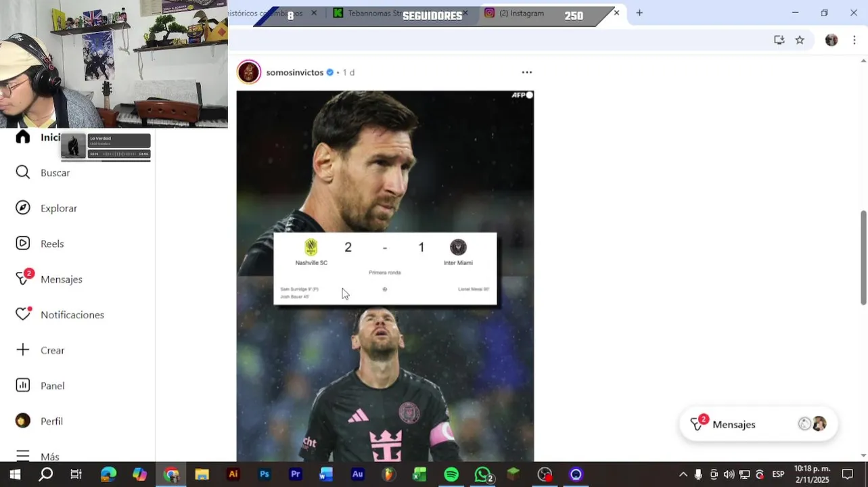The image size is (868, 487).
Task: Open Adobe Premiere Pro from the taskbar
Action: tap(296, 475)
